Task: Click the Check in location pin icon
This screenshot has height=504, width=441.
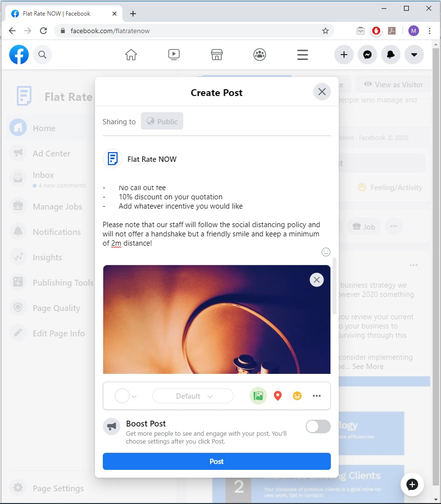Action: pos(278,396)
